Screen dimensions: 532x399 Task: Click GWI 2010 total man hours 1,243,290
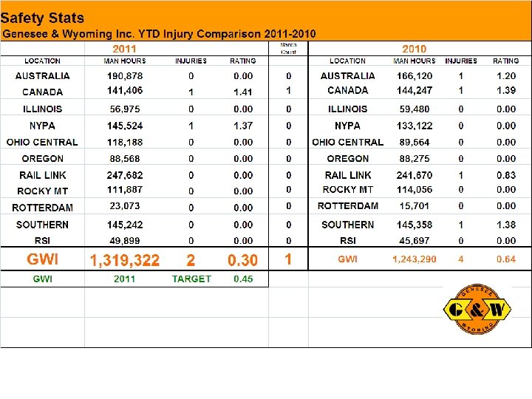pos(415,259)
